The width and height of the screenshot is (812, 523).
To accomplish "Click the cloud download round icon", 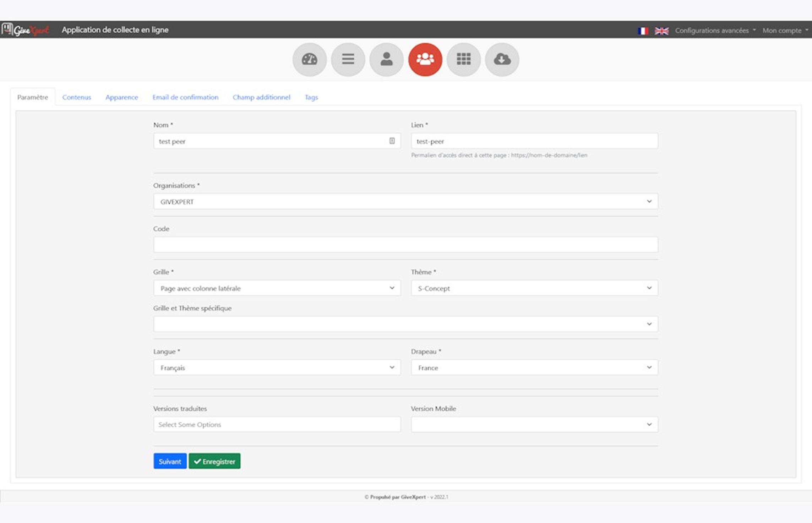I will (502, 59).
